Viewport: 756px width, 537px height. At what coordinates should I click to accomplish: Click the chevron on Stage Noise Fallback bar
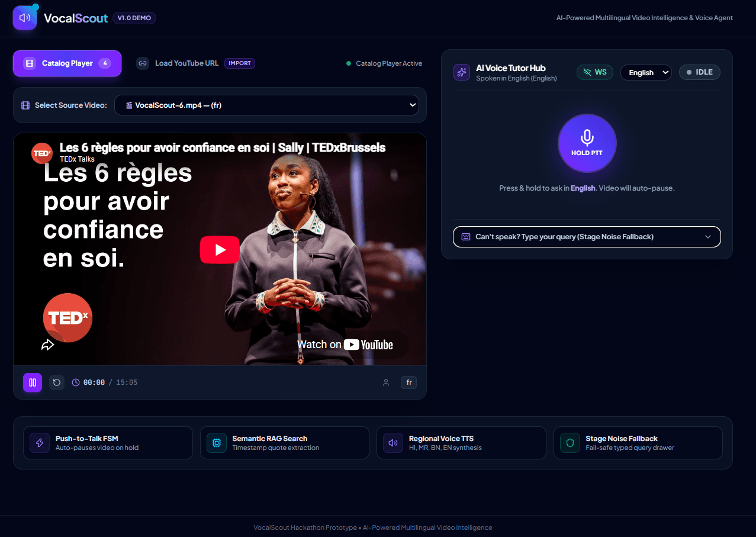pyautogui.click(x=708, y=237)
